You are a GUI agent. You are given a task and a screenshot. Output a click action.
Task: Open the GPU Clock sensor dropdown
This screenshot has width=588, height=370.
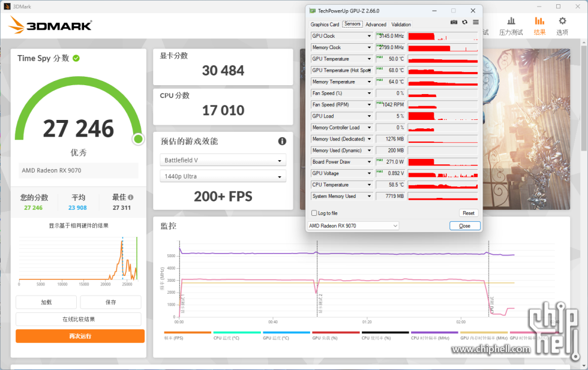pyautogui.click(x=369, y=36)
